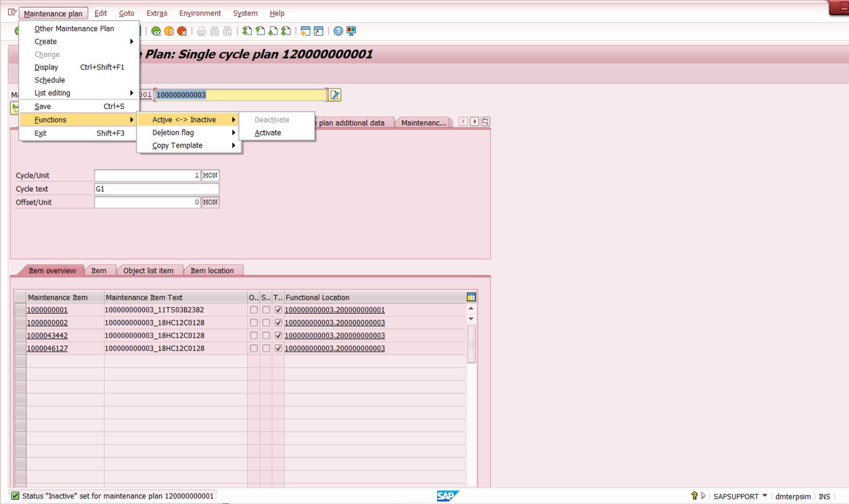
Task: Click the Customize Local Layout monitor icon
Action: [351, 31]
